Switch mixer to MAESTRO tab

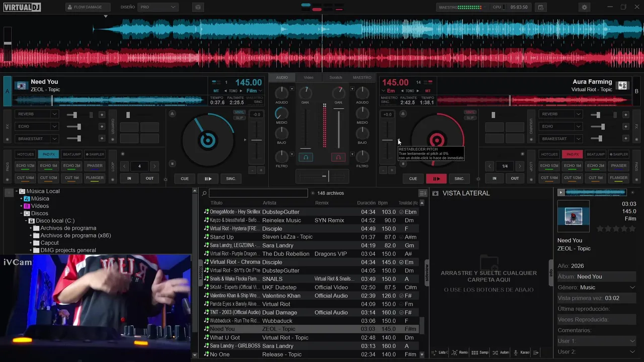click(x=362, y=77)
